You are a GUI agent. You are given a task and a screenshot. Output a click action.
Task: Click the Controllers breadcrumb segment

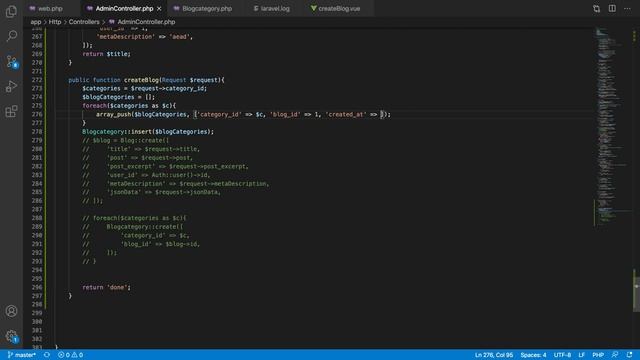(x=84, y=22)
